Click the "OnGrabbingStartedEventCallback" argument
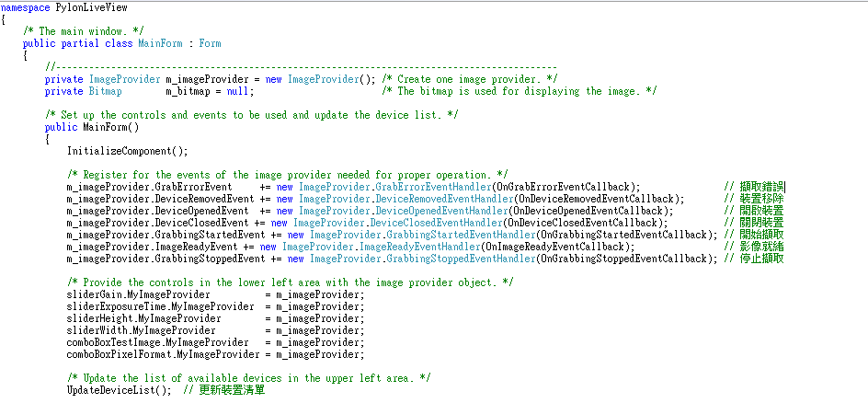The height and width of the screenshot is (403, 868). (x=623, y=235)
